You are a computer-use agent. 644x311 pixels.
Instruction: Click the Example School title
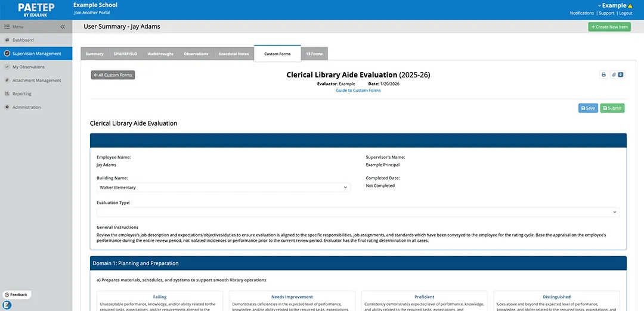point(95,5)
